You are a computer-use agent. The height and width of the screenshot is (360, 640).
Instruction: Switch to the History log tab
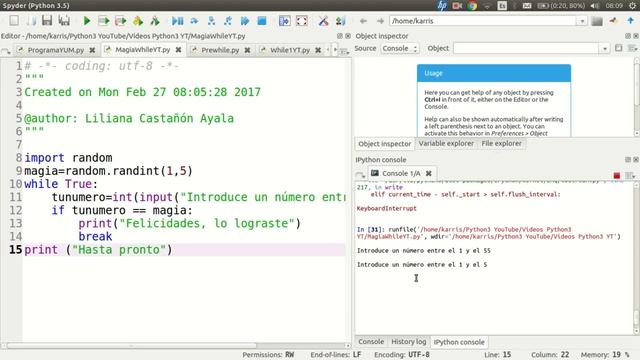(409, 342)
